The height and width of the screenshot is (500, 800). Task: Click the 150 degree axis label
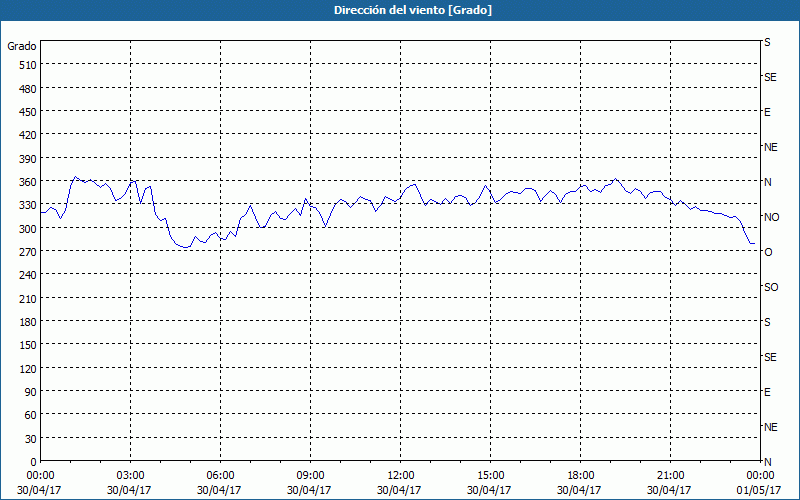tap(28, 346)
